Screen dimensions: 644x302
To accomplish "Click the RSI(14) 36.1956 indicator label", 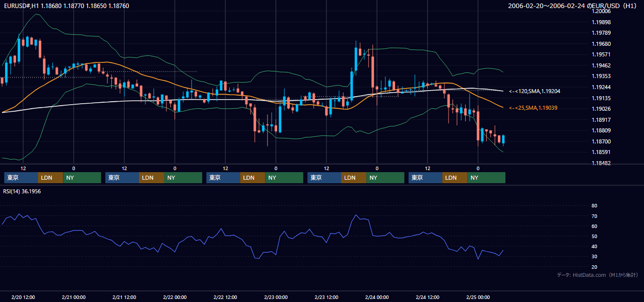I will click(x=22, y=191).
